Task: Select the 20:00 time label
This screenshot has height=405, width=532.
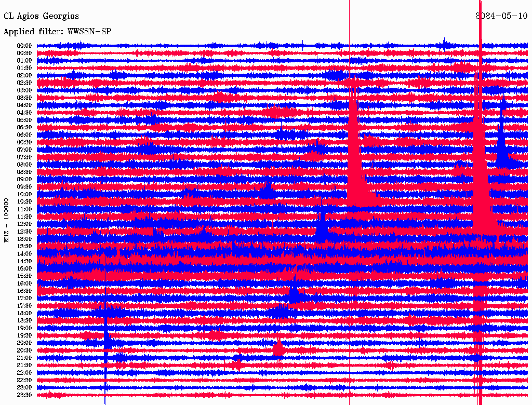Action: coord(24,343)
